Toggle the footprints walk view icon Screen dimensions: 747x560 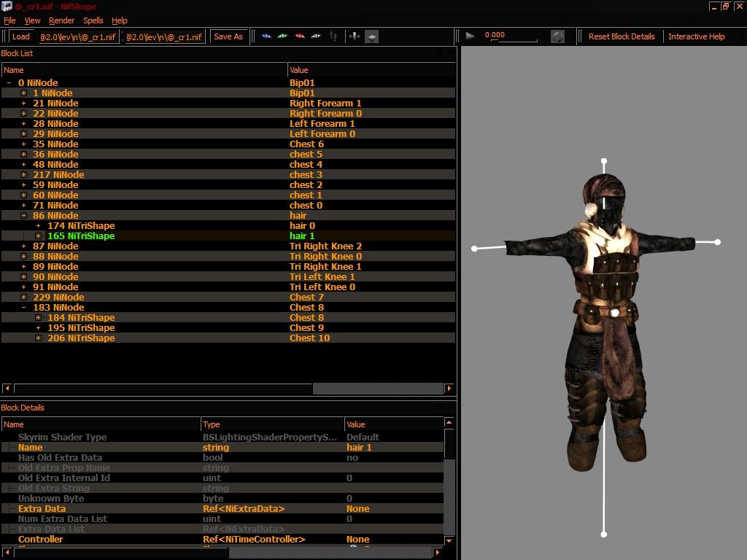coord(333,36)
